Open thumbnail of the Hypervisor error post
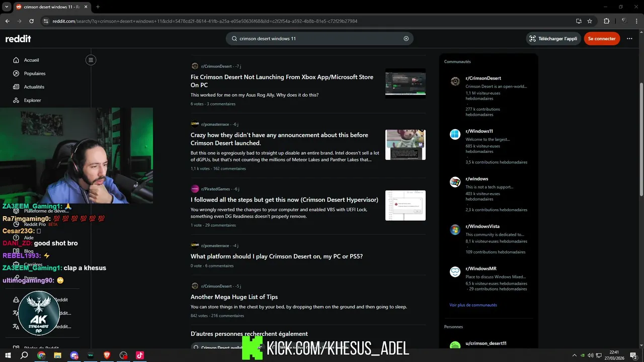644x362 pixels. click(406, 205)
